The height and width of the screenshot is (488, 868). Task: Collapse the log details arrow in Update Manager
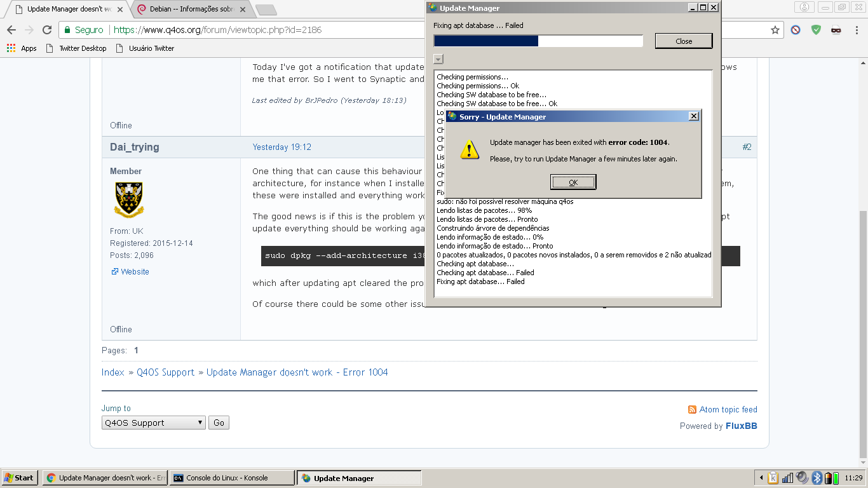438,59
